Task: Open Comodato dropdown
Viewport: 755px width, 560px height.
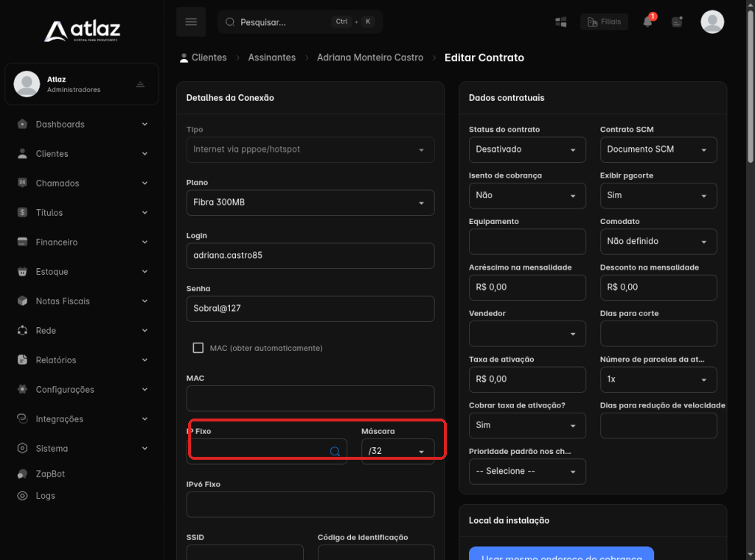Action: pyautogui.click(x=658, y=241)
